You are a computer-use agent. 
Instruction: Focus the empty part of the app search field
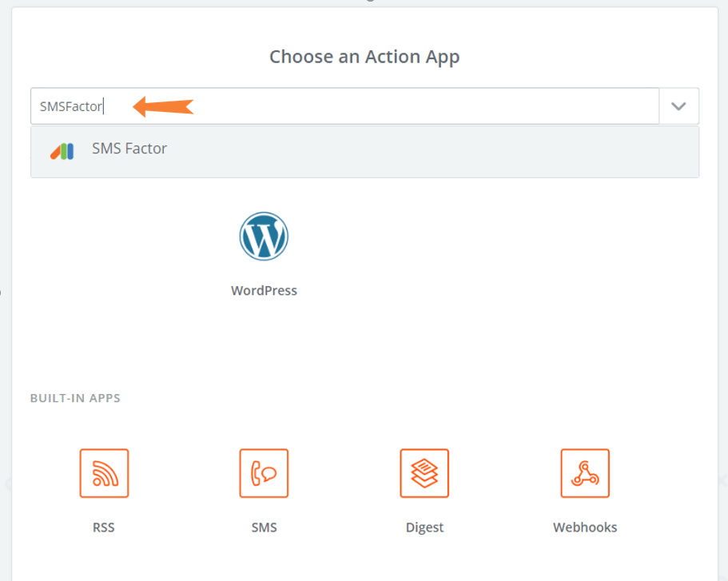418,106
